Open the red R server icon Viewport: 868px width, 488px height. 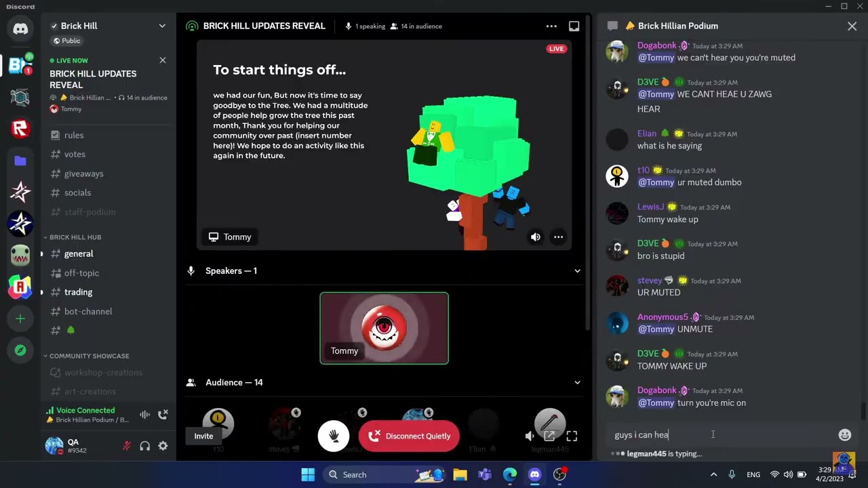(x=20, y=127)
